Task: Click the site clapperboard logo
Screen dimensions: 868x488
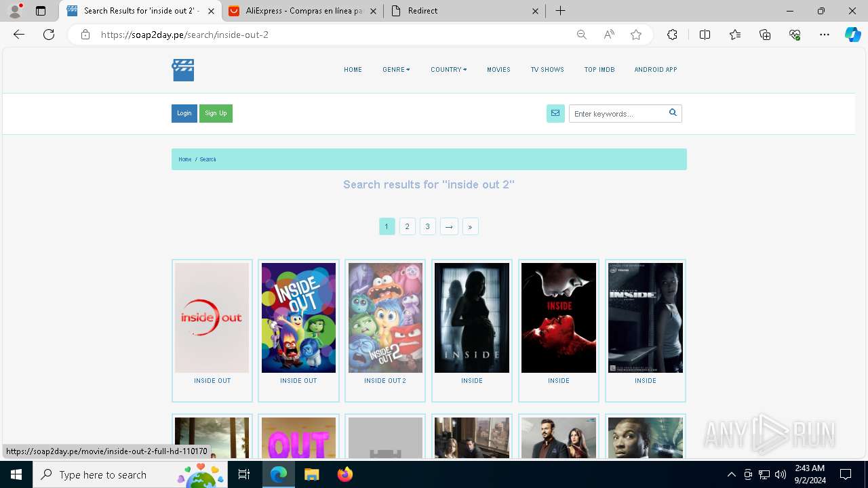Action: [183, 70]
